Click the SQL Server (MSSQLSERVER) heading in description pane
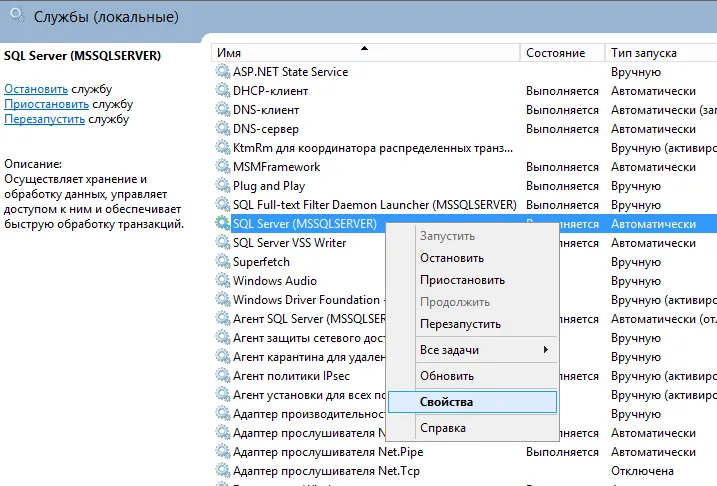 [82, 56]
